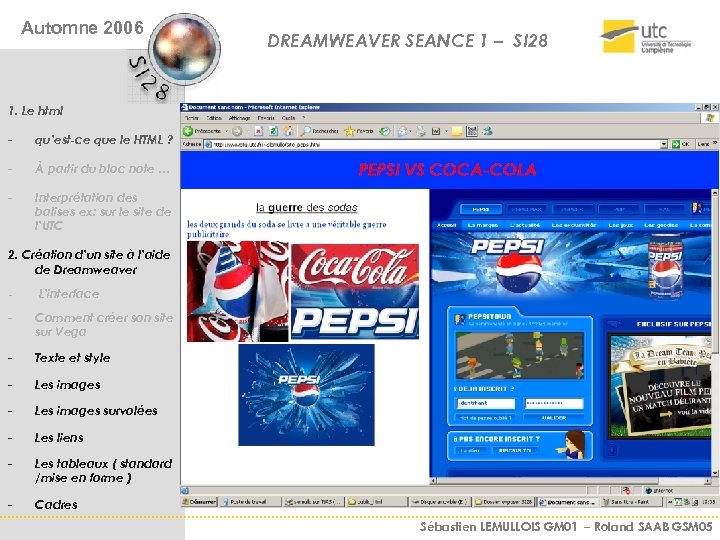Click the framed toolbar icon after the folder
Image resolution: width=720 pixels, height=540 pixels.
(472, 131)
